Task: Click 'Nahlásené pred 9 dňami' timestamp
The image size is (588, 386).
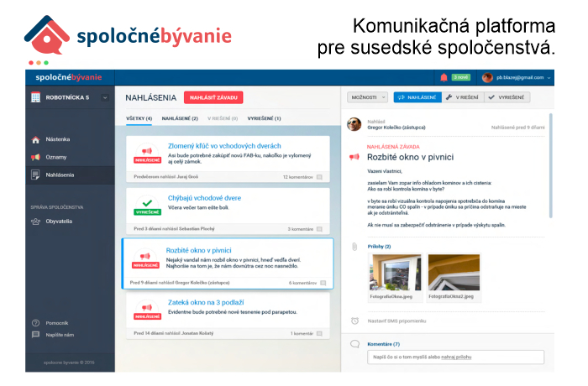Action: (518, 128)
